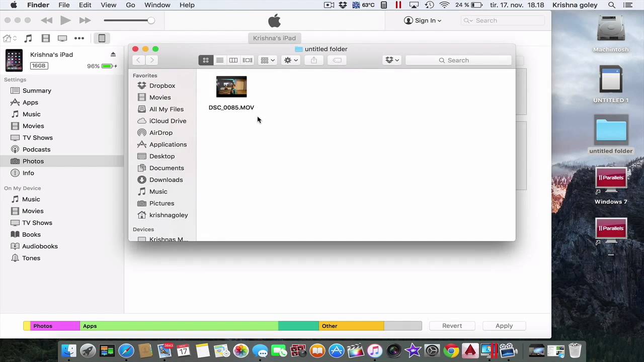644x362 pixels.
Task: Open the Edit menu in the menu bar
Action: click(x=85, y=5)
